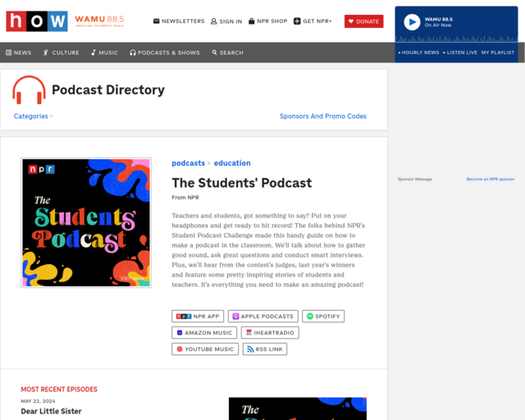Click the RSS feed icon
This screenshot has height=420, width=525.
point(250,349)
